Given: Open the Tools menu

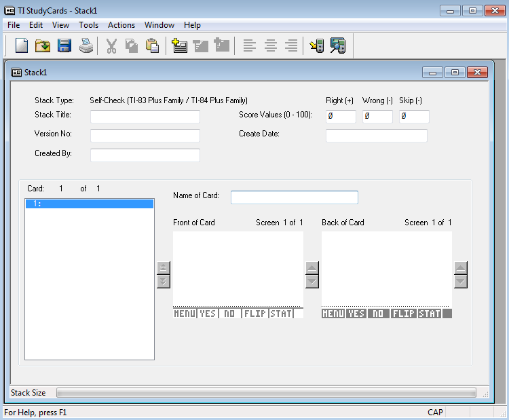Looking at the screenshot, I should 88,25.
